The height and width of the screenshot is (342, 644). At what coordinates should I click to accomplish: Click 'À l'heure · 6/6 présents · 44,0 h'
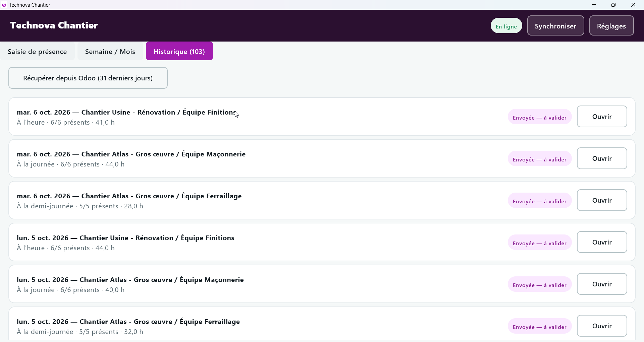pyautogui.click(x=66, y=248)
